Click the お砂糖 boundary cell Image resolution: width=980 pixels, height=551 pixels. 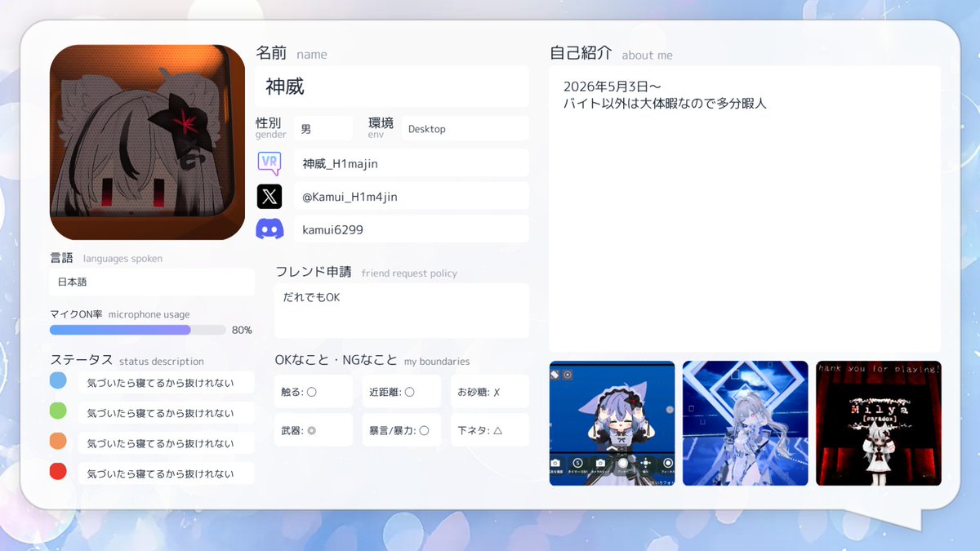coord(490,392)
